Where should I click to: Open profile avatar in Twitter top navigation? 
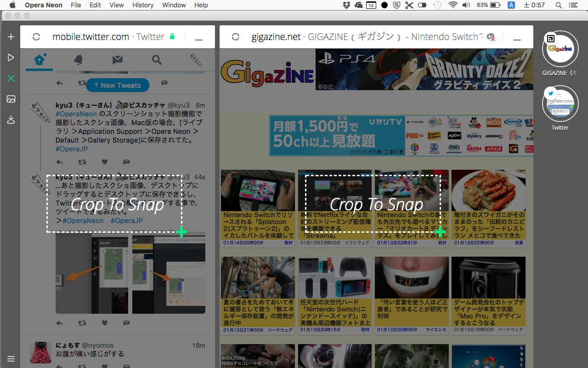(197, 60)
